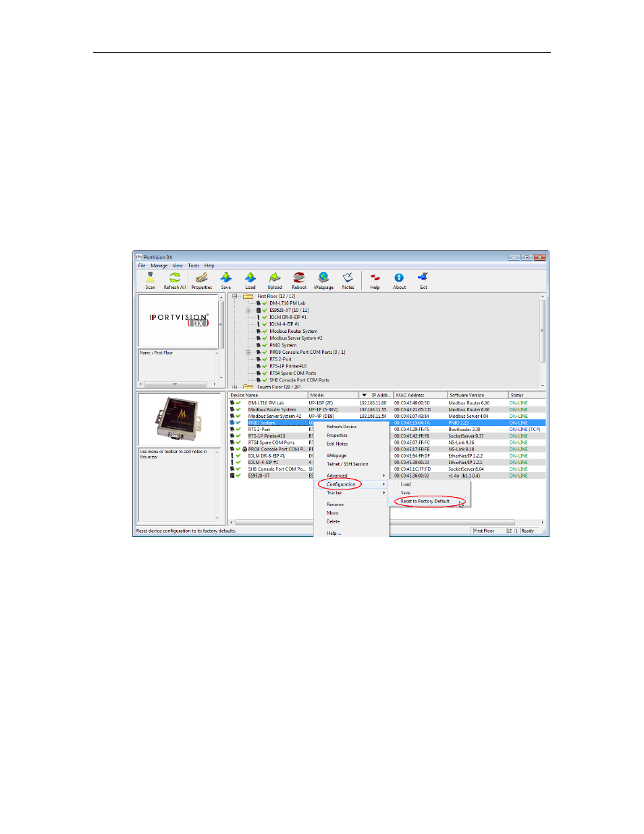
Task: Select Modbus Router System in tree
Action: pos(293,332)
